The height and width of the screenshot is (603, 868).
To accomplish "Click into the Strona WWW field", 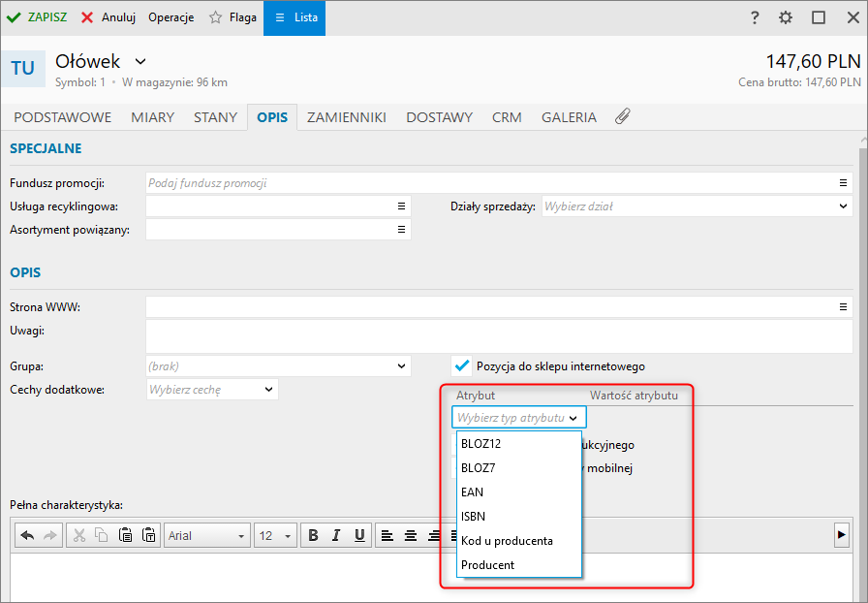I will tap(489, 306).
